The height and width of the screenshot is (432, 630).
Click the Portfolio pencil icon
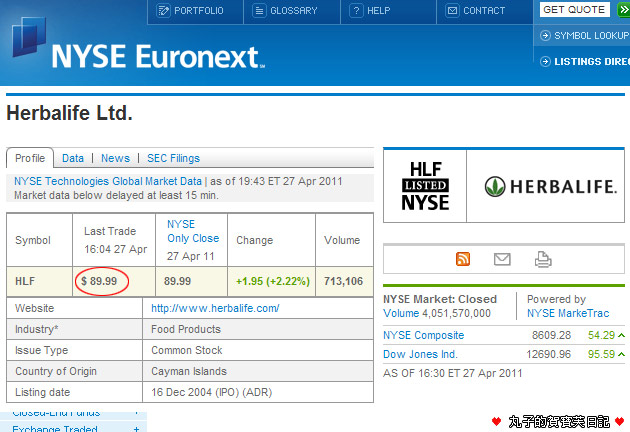(x=163, y=10)
